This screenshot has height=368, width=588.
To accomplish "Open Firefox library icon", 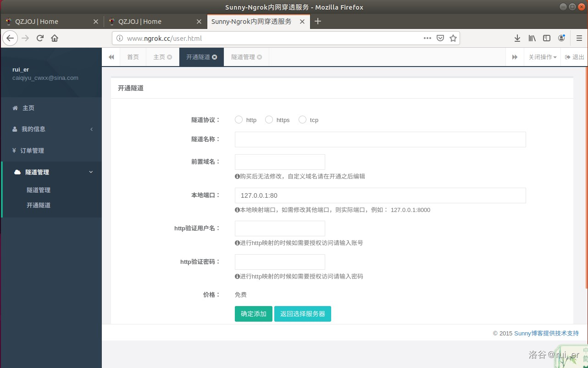I will (532, 38).
